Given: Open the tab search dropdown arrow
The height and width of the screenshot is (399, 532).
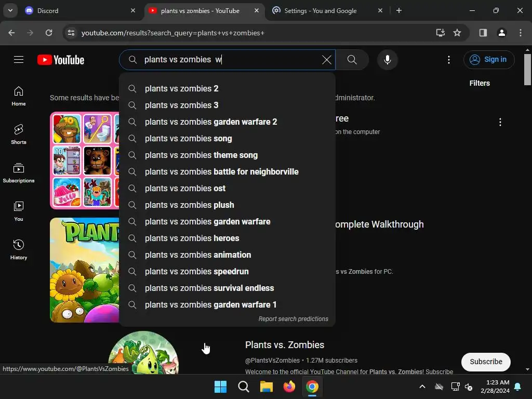Looking at the screenshot, I should point(10,10).
